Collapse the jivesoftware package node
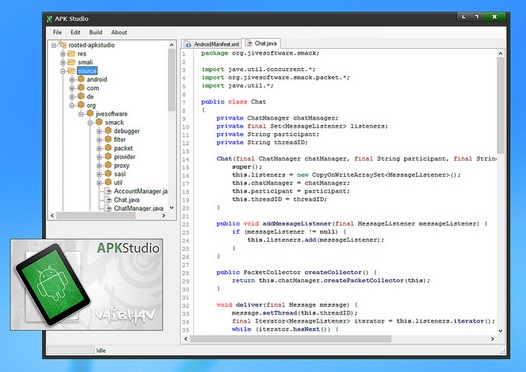 [x=81, y=114]
